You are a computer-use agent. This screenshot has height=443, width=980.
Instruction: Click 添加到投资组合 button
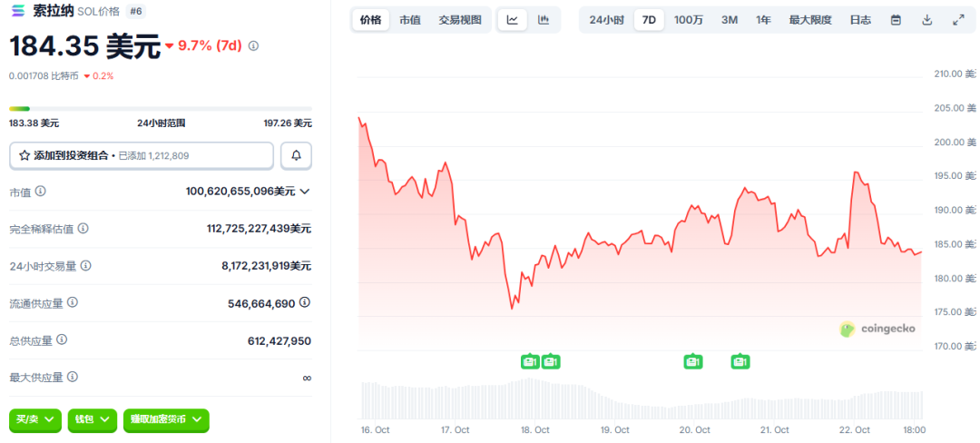[x=142, y=156]
